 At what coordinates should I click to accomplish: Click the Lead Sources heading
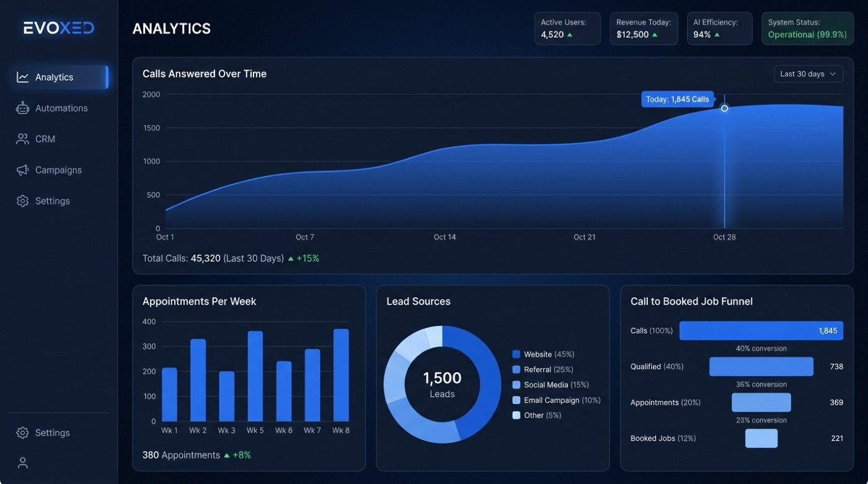pos(418,301)
